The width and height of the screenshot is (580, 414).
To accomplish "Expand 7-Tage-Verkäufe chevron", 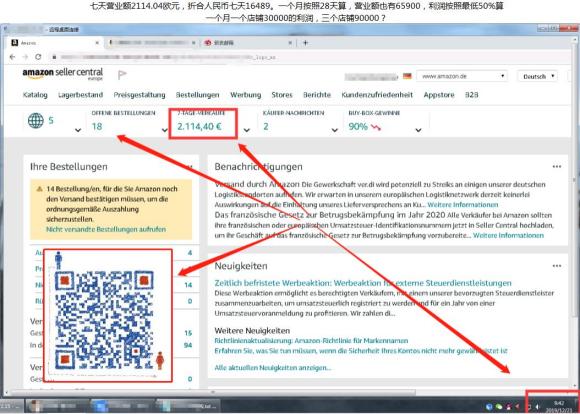I will pos(246,130).
